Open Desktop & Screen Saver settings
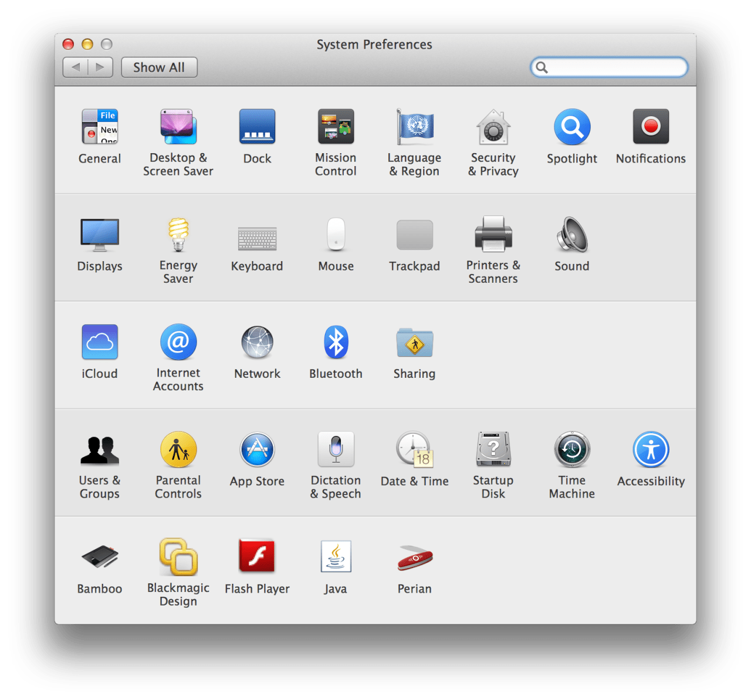This screenshot has width=751, height=700. (x=178, y=127)
